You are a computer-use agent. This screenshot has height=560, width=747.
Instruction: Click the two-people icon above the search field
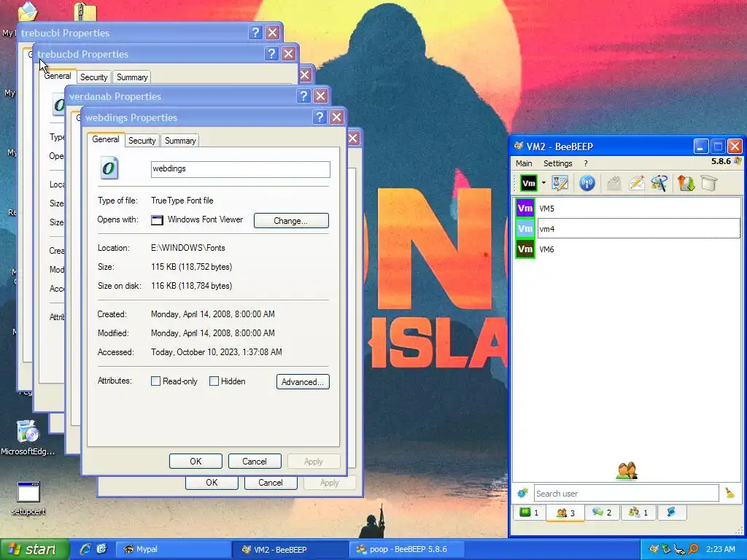(x=626, y=470)
